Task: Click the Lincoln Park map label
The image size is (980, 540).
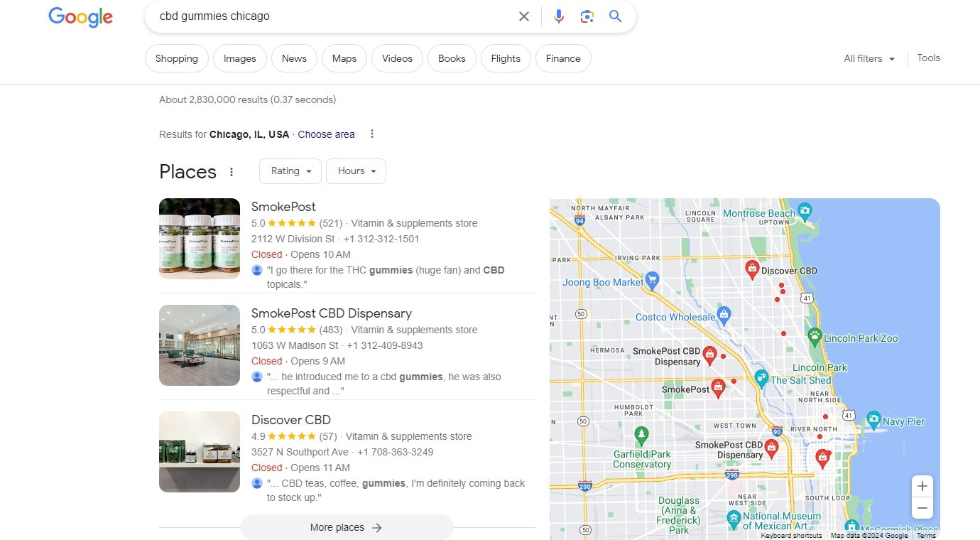Action: click(820, 367)
